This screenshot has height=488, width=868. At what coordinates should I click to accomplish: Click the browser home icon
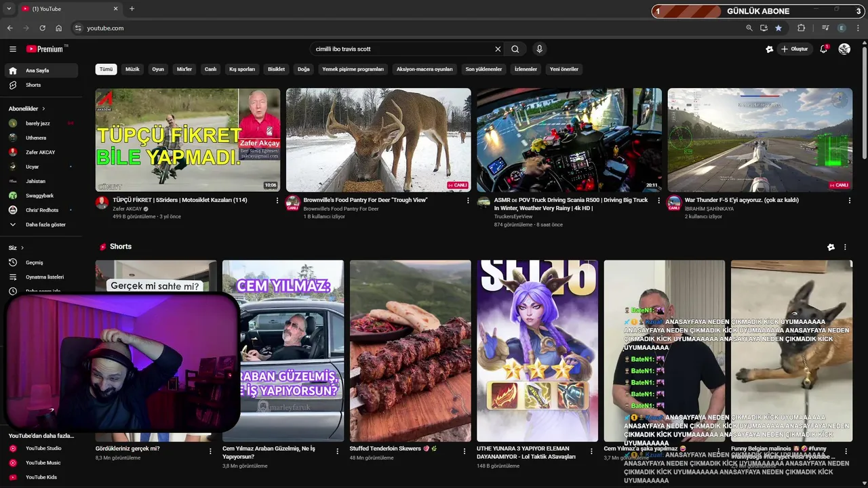(59, 28)
